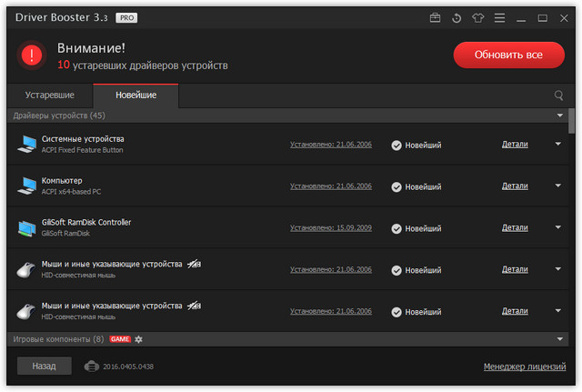Switch to the Устаревшие tab
Screen dimensions: 582x392
(x=50, y=95)
